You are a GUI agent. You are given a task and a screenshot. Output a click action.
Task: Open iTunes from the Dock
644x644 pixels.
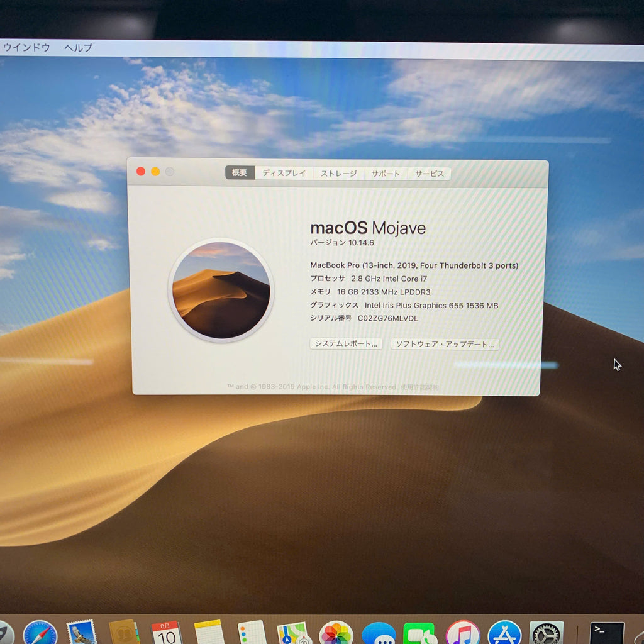tap(462, 633)
